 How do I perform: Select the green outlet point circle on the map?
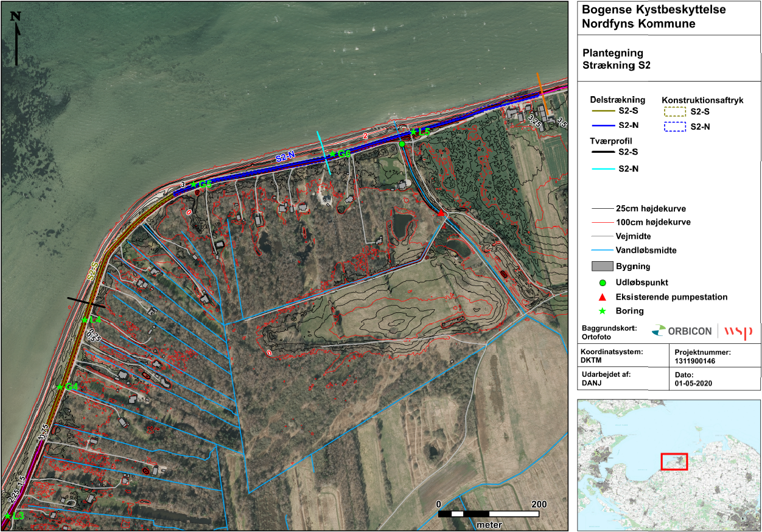click(402, 144)
